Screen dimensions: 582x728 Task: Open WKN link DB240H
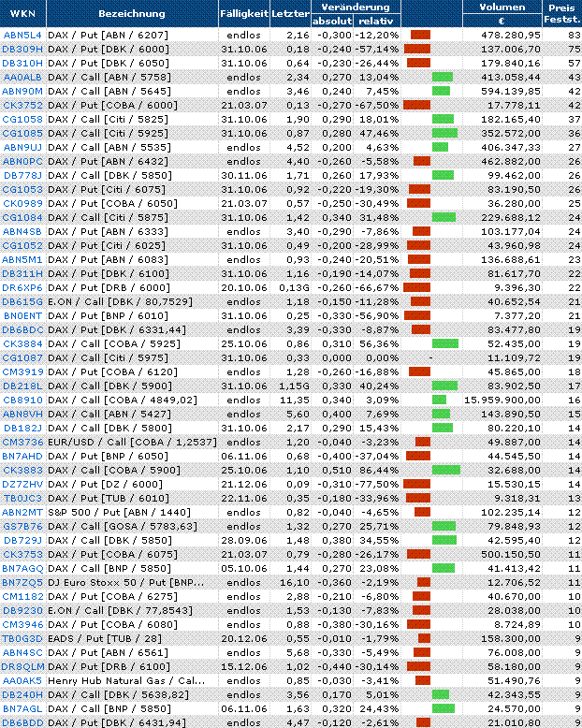click(x=22, y=695)
